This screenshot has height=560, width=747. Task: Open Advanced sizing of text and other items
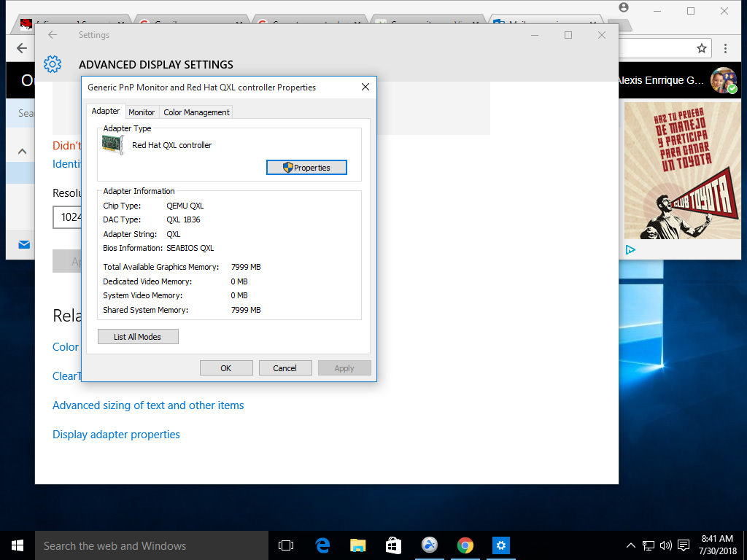click(148, 405)
